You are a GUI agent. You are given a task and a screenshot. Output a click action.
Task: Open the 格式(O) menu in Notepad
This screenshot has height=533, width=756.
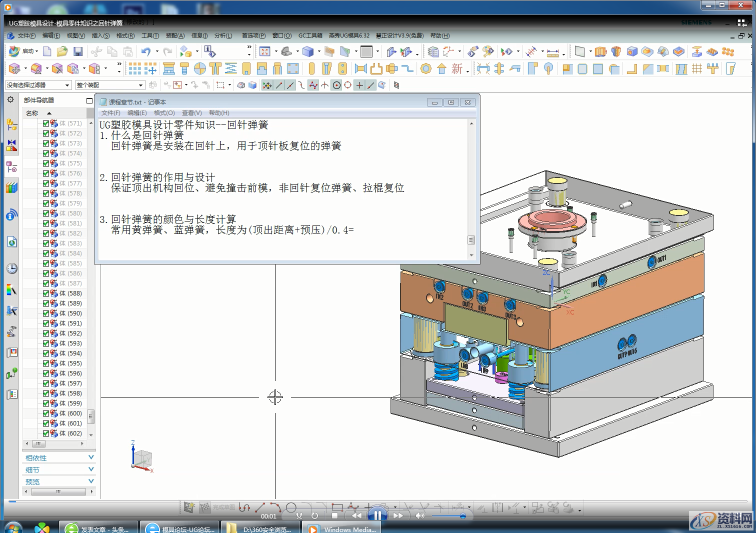[x=164, y=113]
